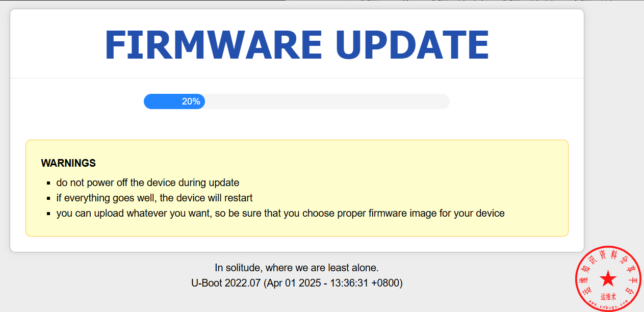This screenshot has width=644, height=312.
Task: Click the word UPDATE in the title
Action: pyautogui.click(x=412, y=45)
